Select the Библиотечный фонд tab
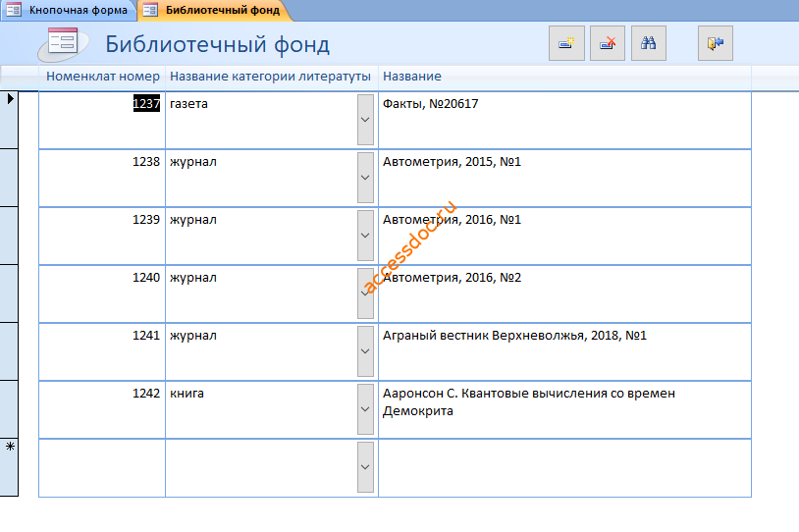The height and width of the screenshot is (532, 799). coord(214,10)
